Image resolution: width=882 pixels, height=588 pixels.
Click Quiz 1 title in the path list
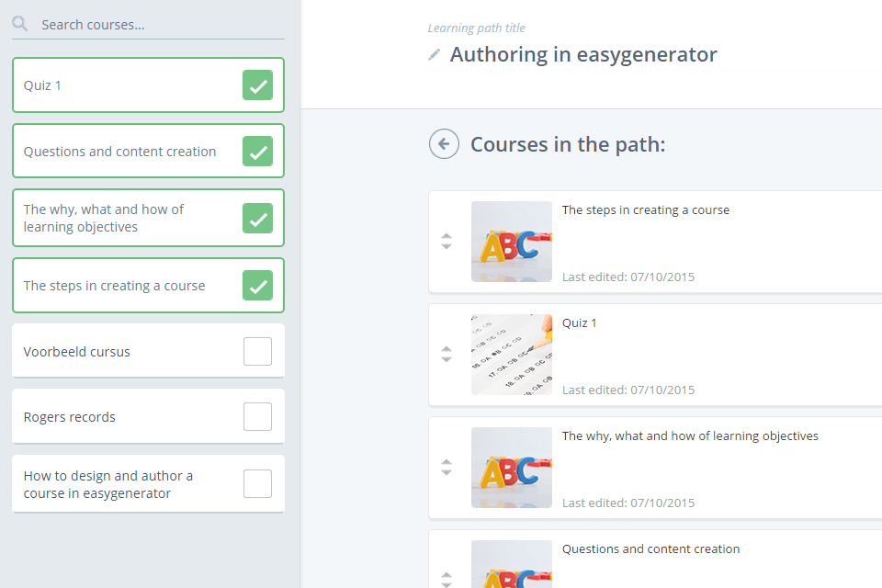click(x=580, y=323)
